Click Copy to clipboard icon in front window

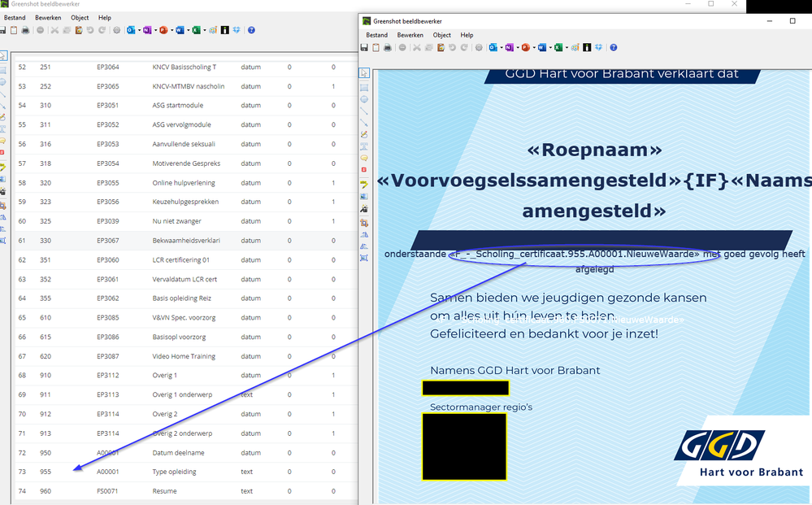point(376,48)
